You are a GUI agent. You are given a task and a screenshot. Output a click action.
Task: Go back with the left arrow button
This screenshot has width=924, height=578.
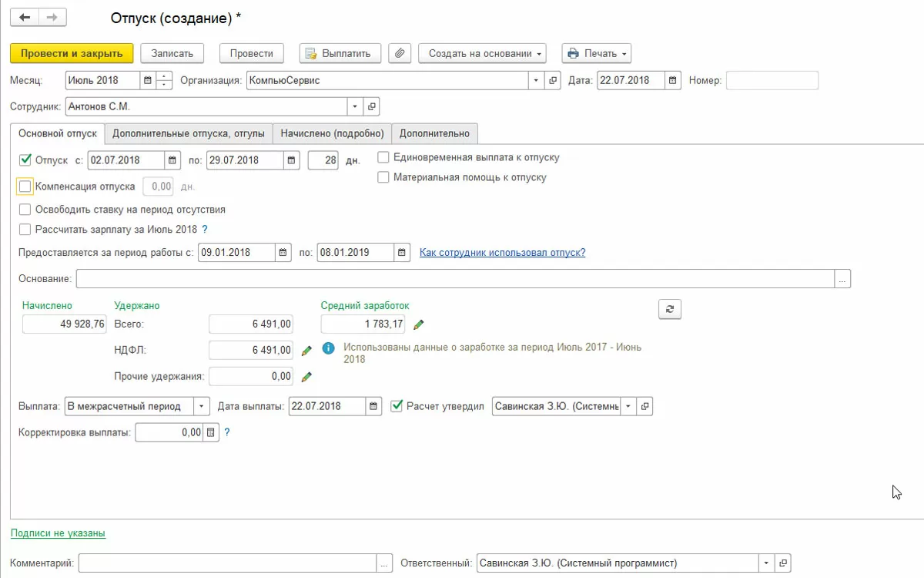25,17
